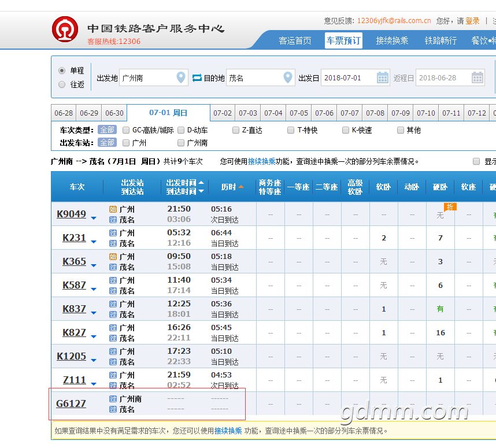Viewport: 496px width, 448px height.
Task: Click the 全部 button for 车次类型
Action: [x=107, y=130]
